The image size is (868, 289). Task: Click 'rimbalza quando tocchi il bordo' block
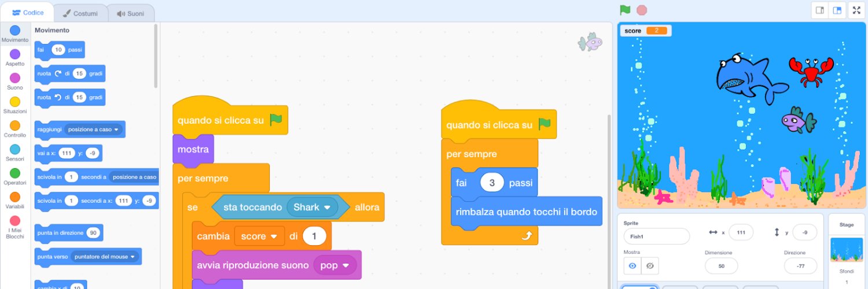526,212
